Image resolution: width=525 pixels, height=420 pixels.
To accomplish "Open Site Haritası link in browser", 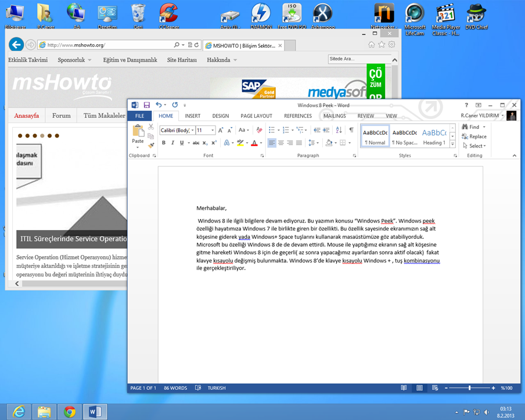I will [x=182, y=60].
